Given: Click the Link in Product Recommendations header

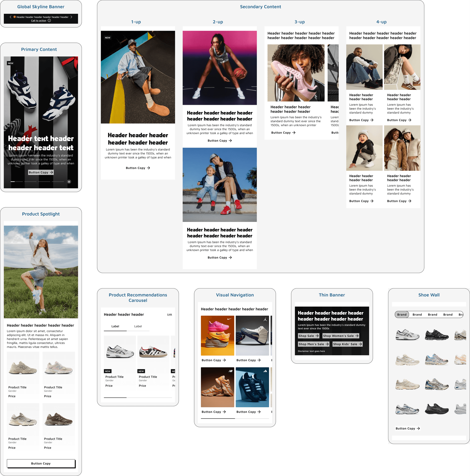Looking at the screenshot, I should 169,314.
